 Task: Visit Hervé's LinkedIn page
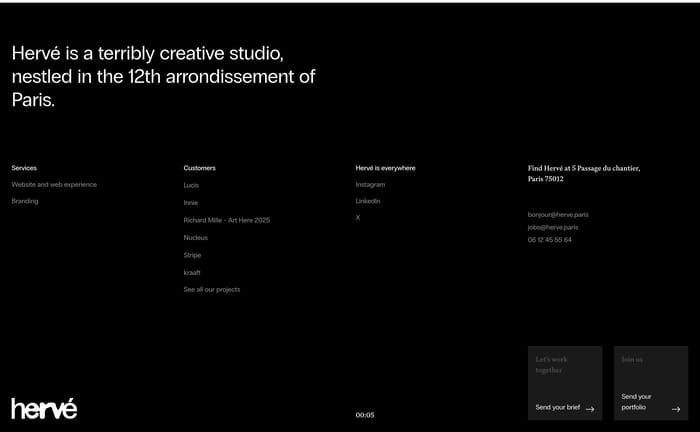pos(368,201)
